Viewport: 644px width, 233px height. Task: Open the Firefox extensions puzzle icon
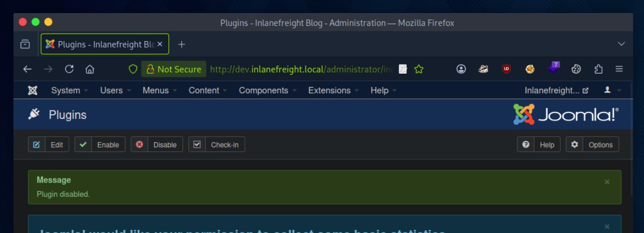pyautogui.click(x=598, y=69)
